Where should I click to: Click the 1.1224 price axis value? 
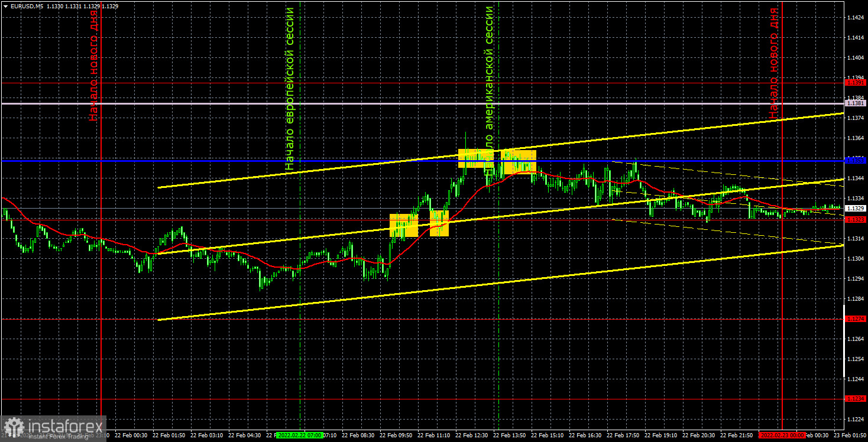pos(856,420)
